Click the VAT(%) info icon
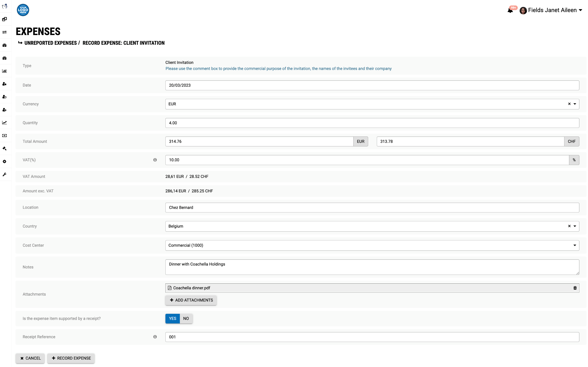 (x=155, y=160)
